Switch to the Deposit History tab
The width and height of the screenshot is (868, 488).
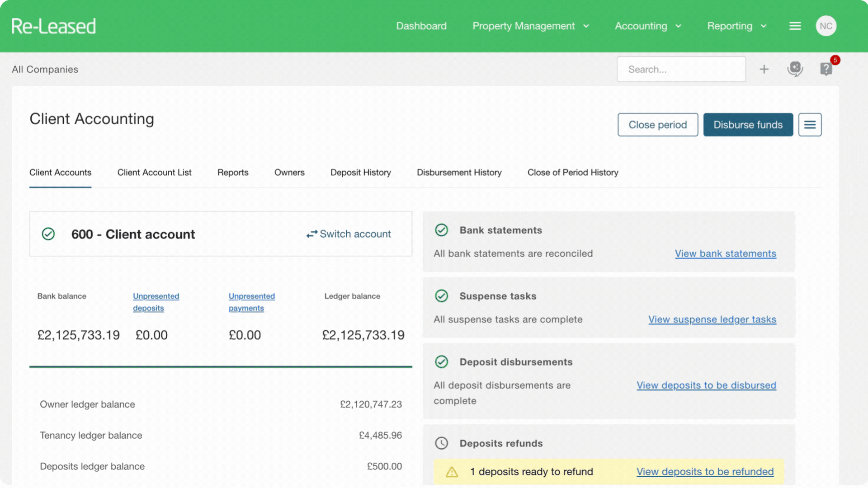[360, 173]
